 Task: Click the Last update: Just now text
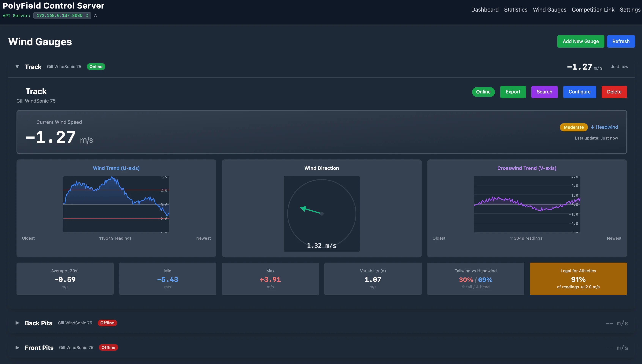click(596, 138)
